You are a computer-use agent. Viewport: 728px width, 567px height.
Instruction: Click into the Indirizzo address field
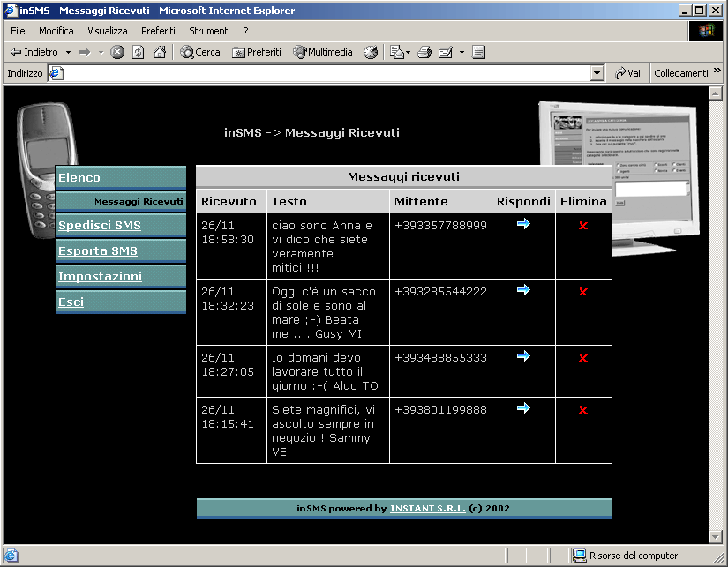coord(326,73)
